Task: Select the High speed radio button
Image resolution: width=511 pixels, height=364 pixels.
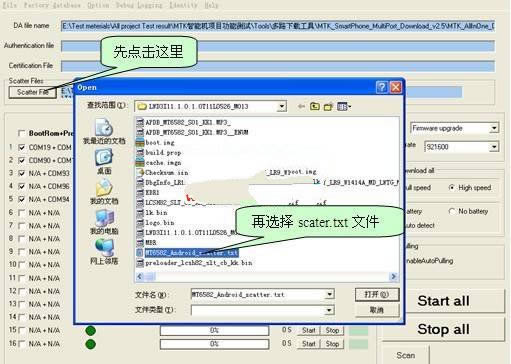Action: (452, 188)
